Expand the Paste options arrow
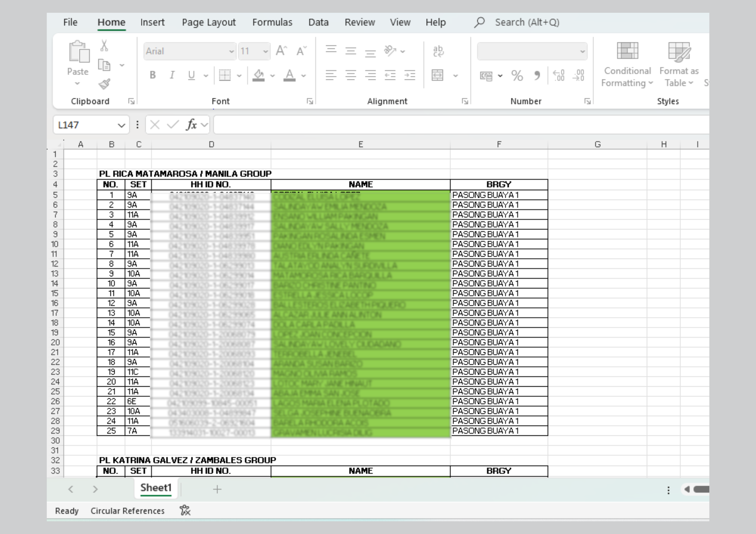Image resolution: width=756 pixels, height=534 pixels. click(x=77, y=83)
